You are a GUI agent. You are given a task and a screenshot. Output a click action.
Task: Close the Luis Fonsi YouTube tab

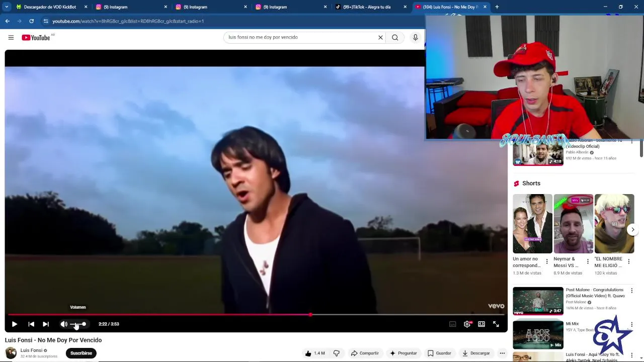coord(485,7)
